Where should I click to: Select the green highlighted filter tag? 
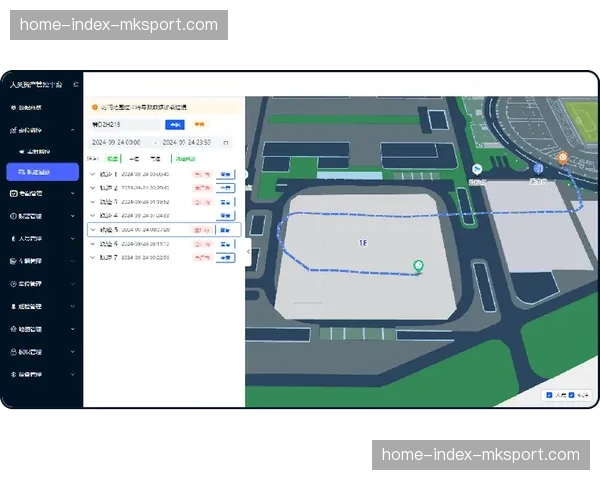click(113, 158)
